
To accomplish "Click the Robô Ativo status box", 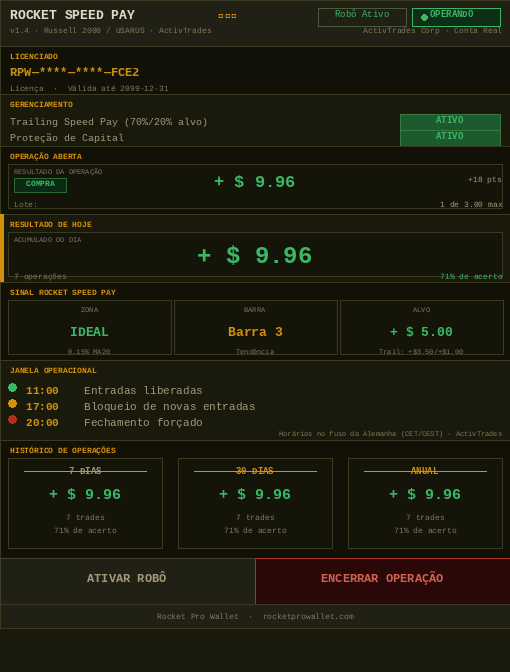I will click(x=362, y=17).
